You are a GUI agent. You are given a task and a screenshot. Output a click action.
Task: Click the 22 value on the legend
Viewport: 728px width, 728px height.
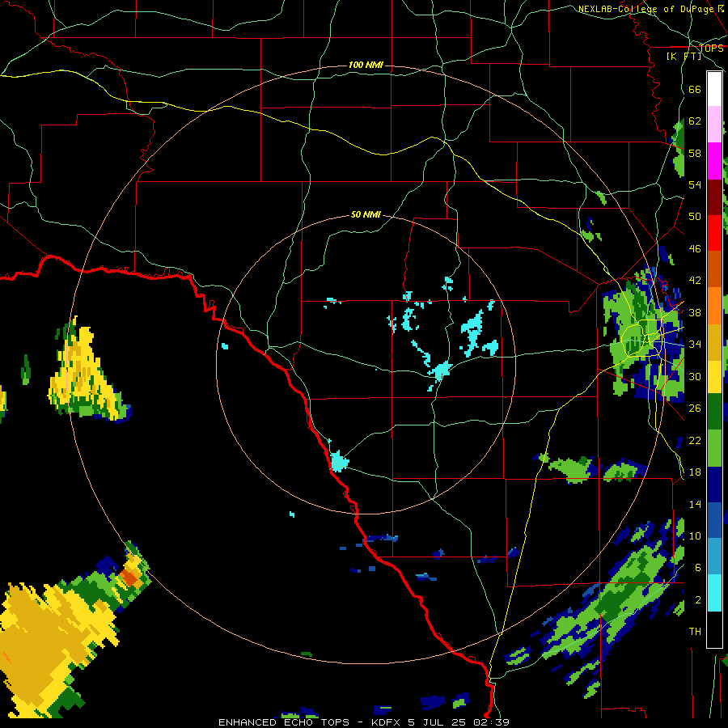695,440
